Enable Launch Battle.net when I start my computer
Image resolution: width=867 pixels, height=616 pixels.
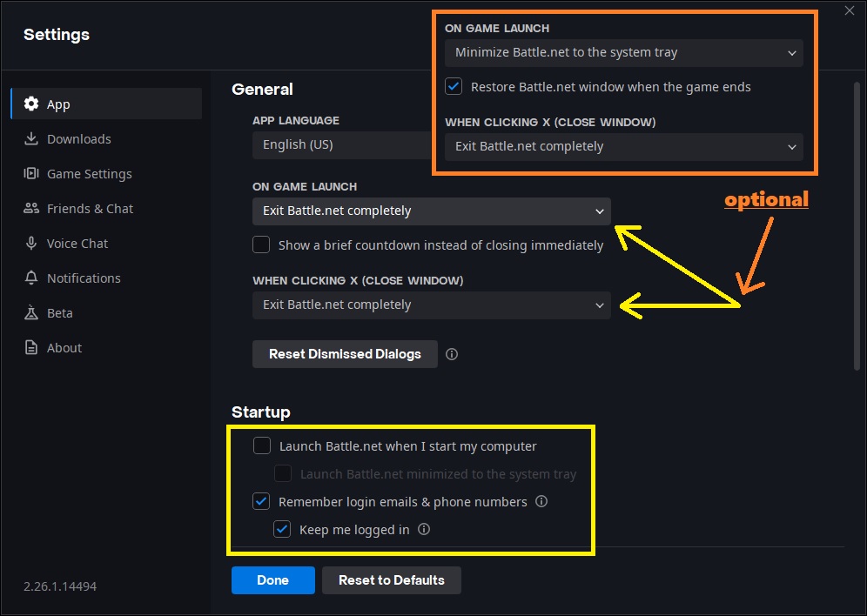pos(262,446)
